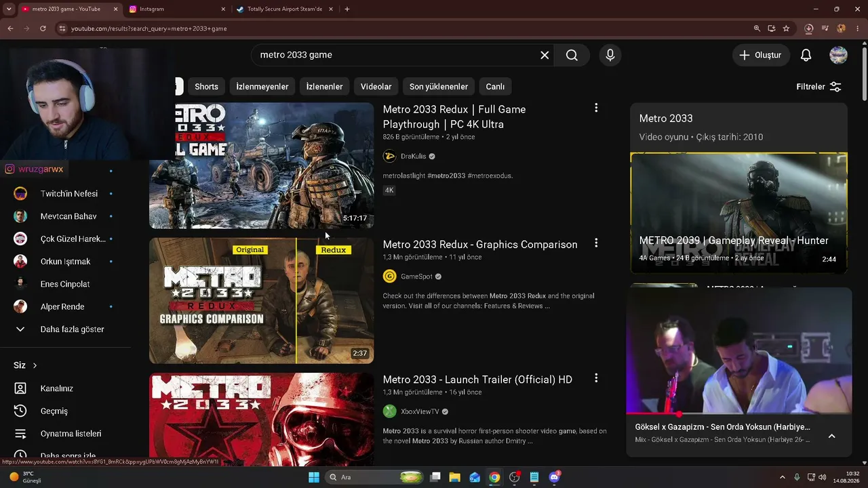Filter results by Shorts chip
This screenshot has height=488, width=868.
point(207,87)
